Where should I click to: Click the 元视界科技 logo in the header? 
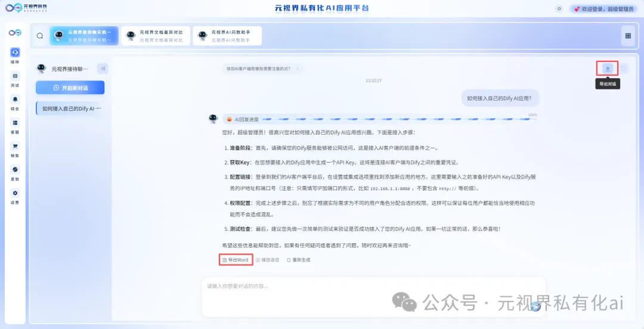[x=26, y=7]
